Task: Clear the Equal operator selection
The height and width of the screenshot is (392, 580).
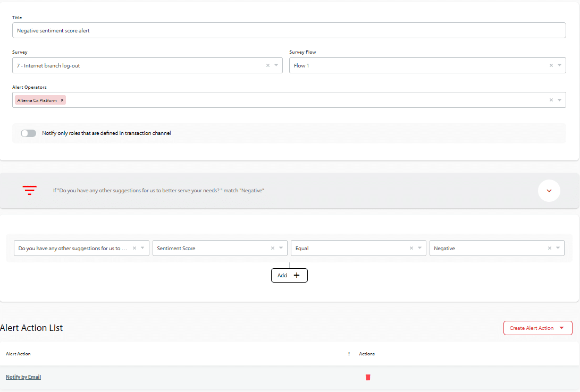Action: [x=411, y=248]
